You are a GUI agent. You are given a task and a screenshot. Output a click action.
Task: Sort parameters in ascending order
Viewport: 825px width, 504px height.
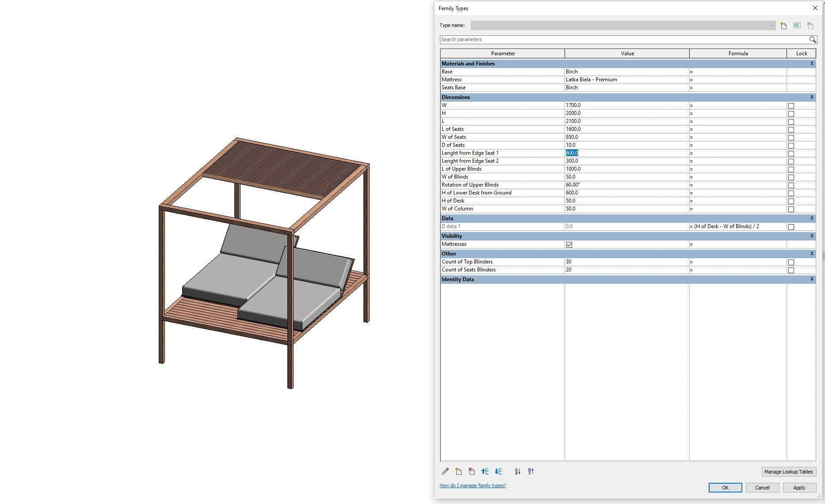(517, 472)
